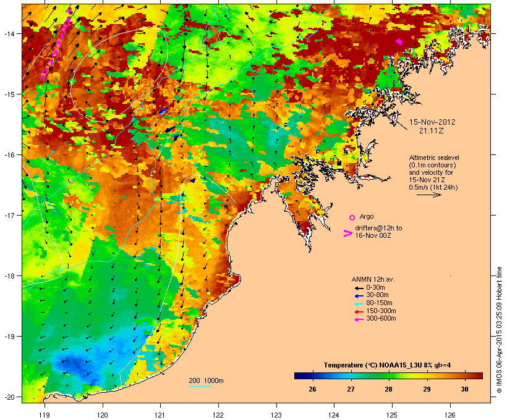This screenshot has height=420, width=507.
Task: Click the latitude label -16
Action: coord(9,155)
